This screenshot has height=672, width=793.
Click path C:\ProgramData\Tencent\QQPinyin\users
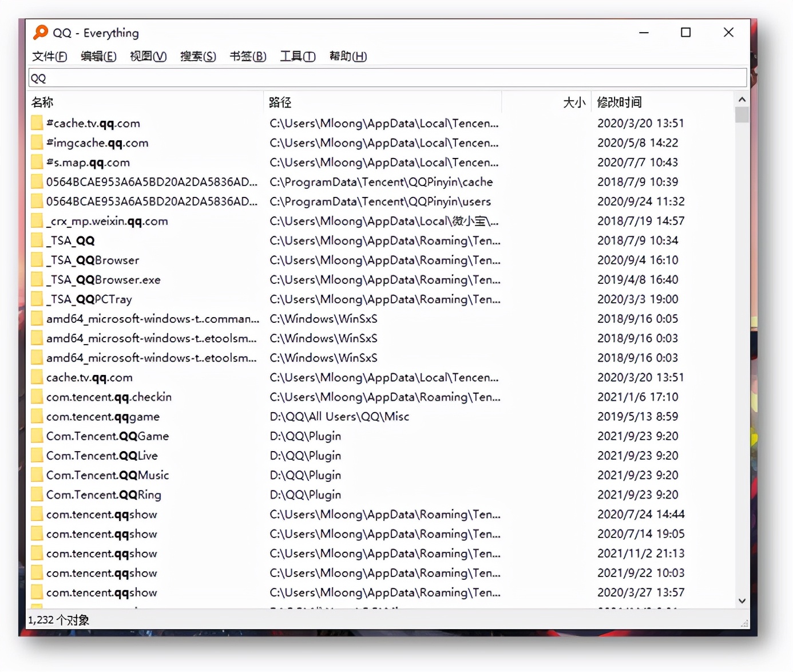[x=380, y=201]
